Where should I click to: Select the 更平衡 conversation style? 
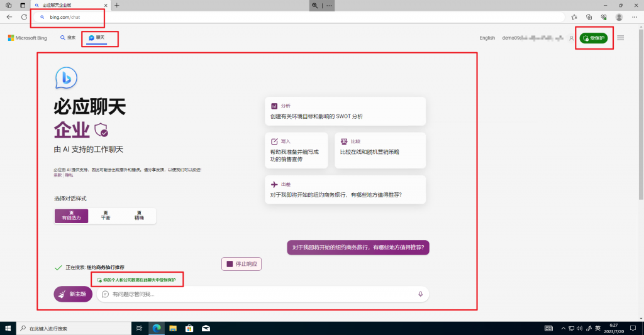pyautogui.click(x=105, y=216)
